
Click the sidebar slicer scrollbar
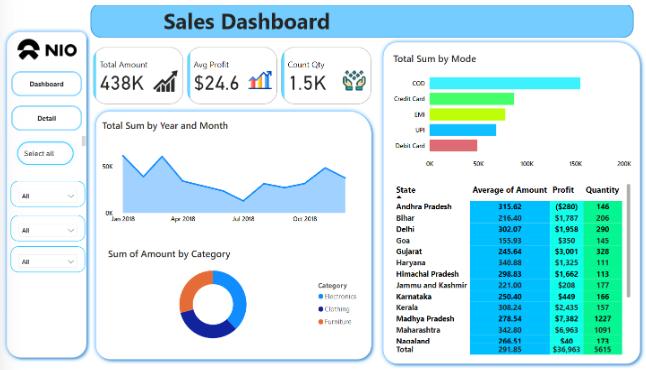click(84, 141)
